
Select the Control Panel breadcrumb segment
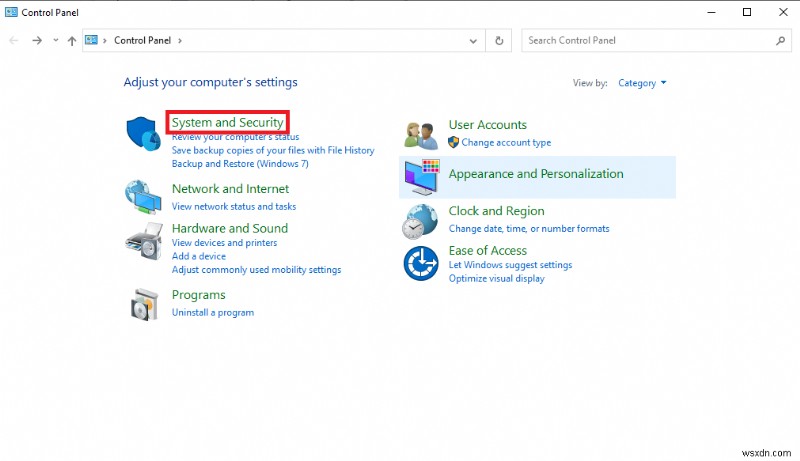[142, 40]
